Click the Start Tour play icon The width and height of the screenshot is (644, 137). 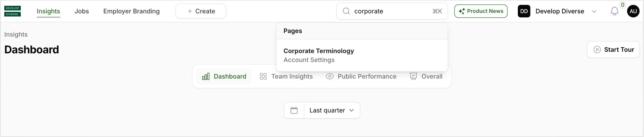click(x=597, y=50)
